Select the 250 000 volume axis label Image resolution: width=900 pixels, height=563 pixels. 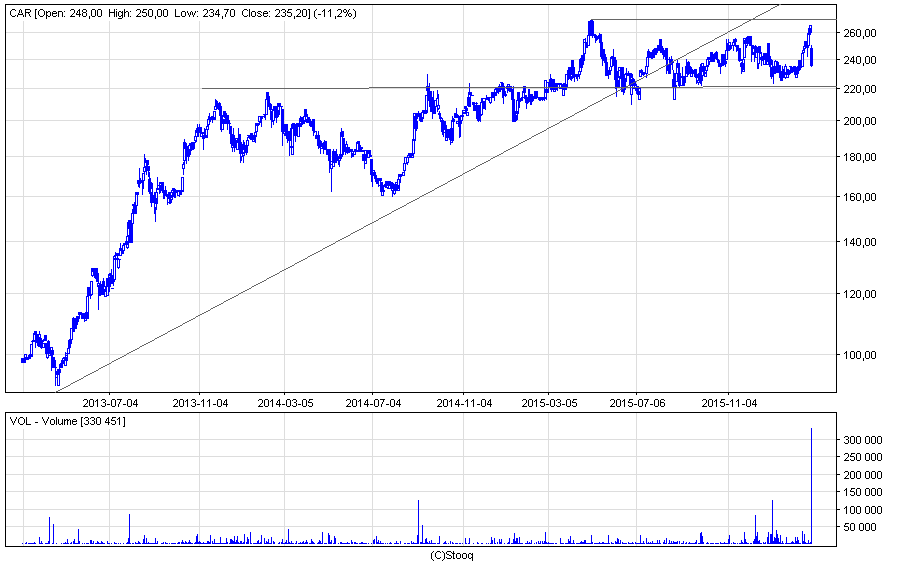(863, 457)
